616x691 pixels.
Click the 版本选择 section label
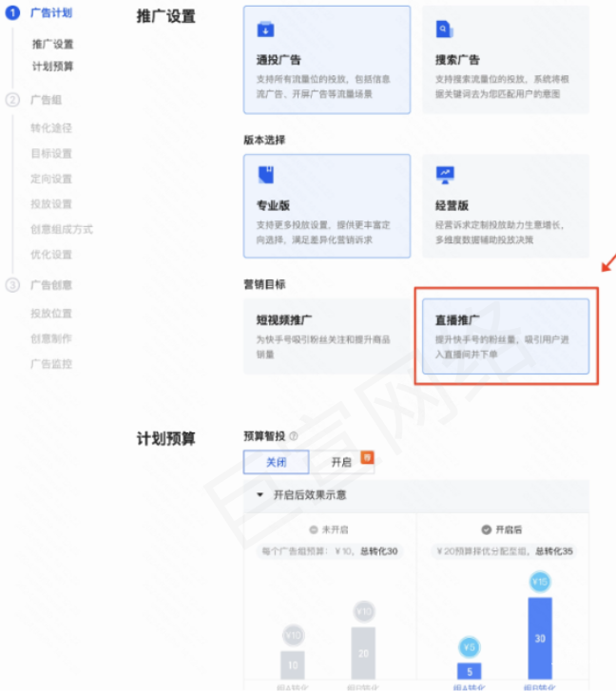point(264,140)
